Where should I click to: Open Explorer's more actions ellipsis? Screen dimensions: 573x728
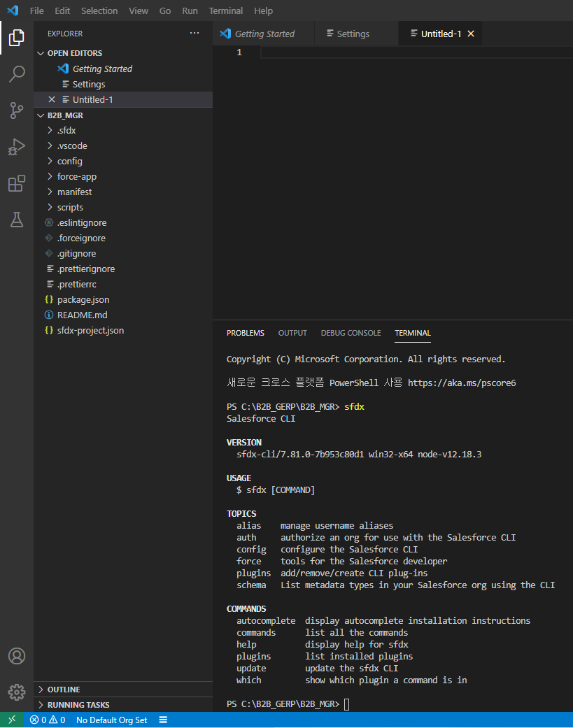click(x=194, y=34)
